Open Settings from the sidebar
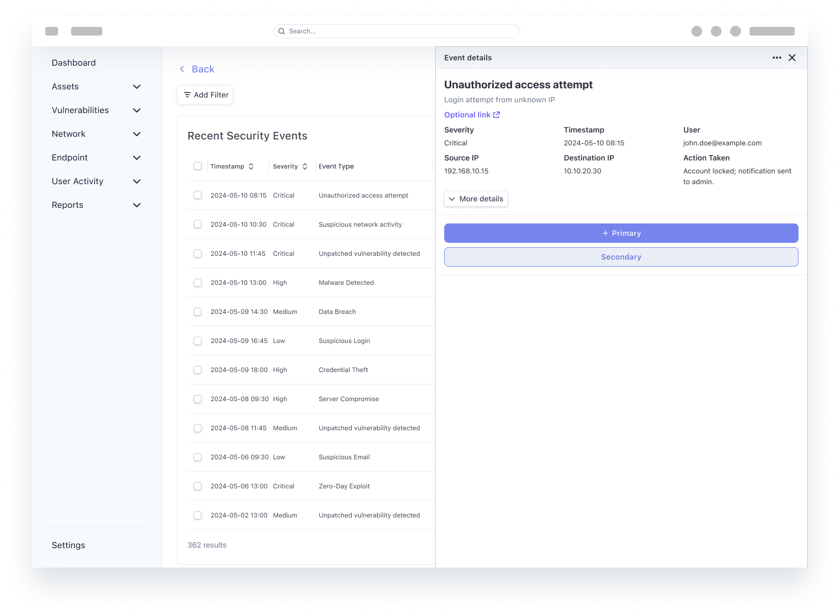Screen dimensions: 840x616 68,545
